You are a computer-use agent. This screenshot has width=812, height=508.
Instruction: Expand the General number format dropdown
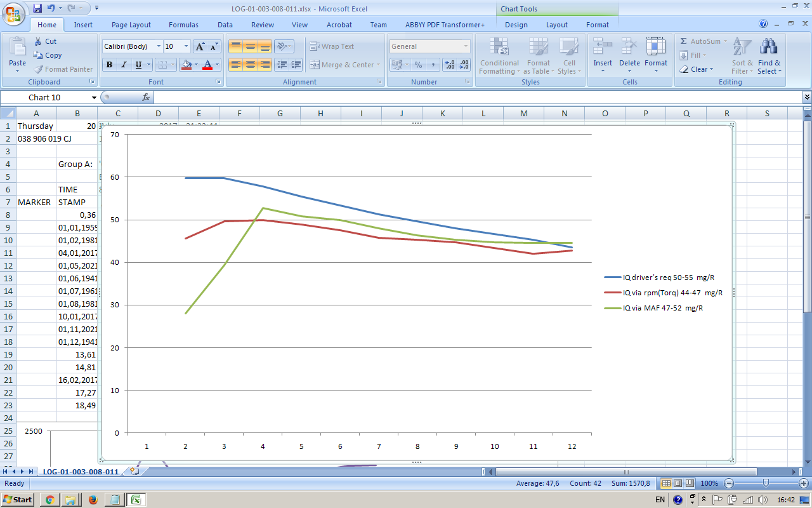point(466,46)
